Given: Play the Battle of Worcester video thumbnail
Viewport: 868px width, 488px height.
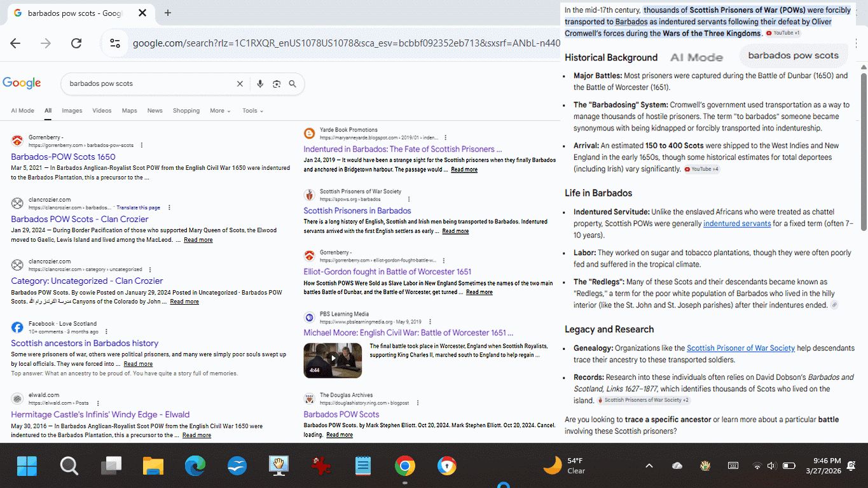Looking at the screenshot, I should coord(333,360).
